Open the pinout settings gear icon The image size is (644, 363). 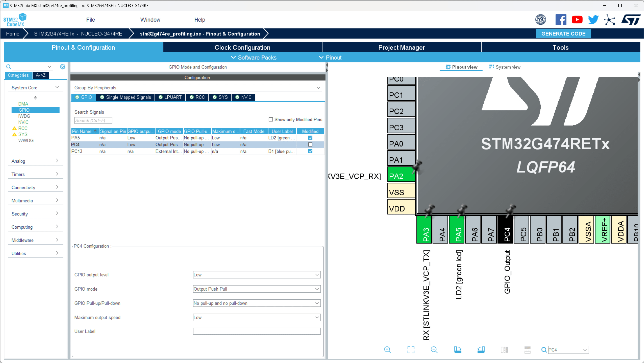pos(62,67)
